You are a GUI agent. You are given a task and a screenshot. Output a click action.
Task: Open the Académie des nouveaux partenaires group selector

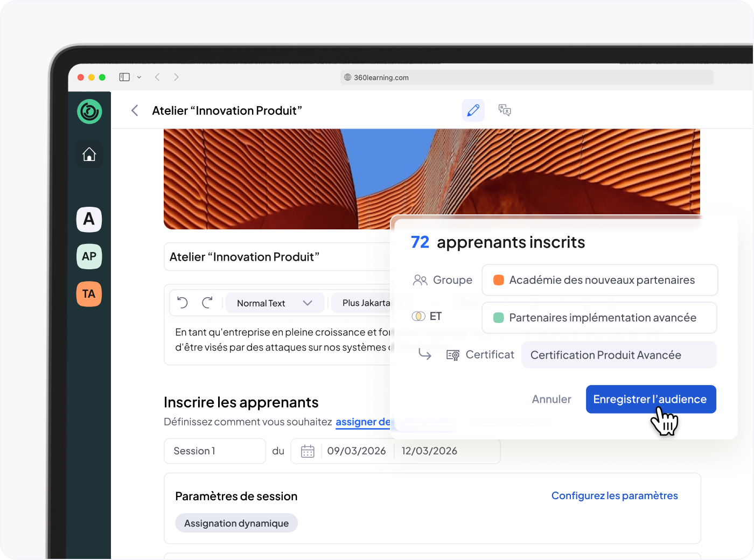pos(600,280)
